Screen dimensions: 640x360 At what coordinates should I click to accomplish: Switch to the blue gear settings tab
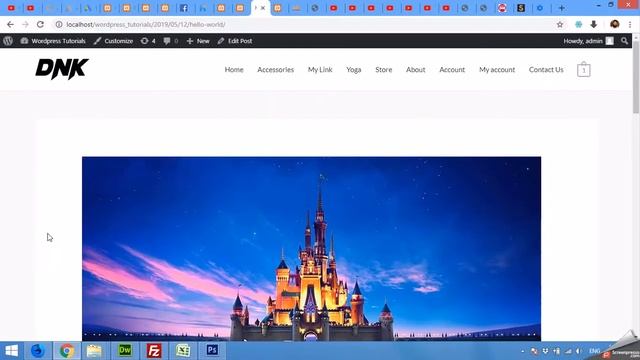(x=540, y=8)
